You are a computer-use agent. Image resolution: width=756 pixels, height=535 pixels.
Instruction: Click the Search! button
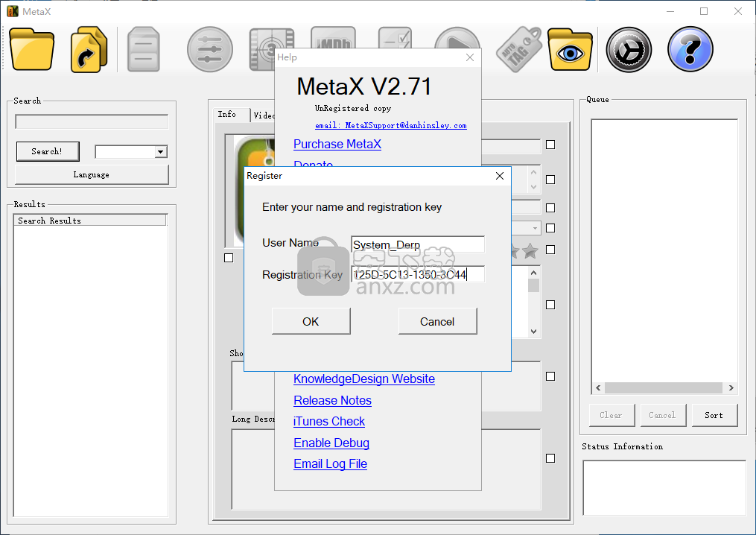tap(47, 151)
